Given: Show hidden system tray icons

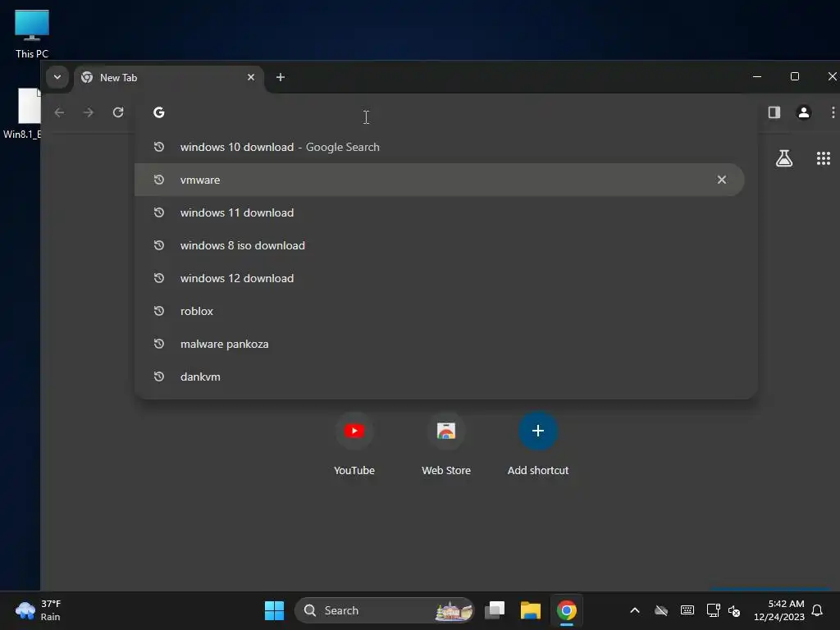Looking at the screenshot, I should tap(635, 610).
